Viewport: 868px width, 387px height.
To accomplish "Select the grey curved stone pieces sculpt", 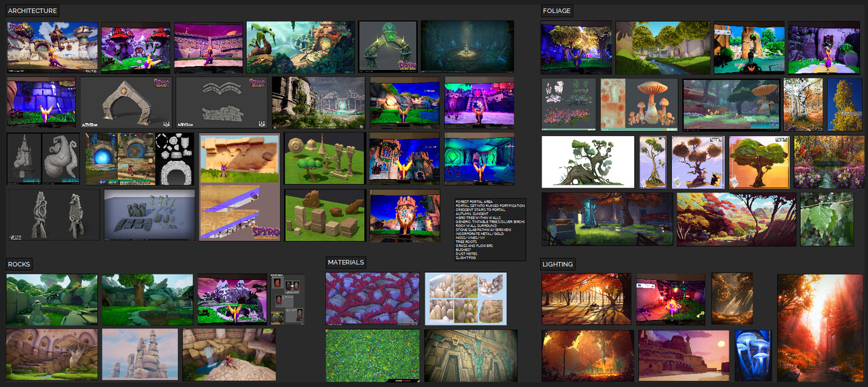I will 222,103.
